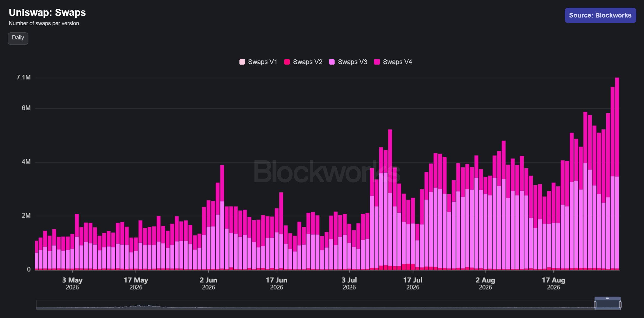Click the 3 May 2026 axis label
This screenshot has width=644, height=318.
tap(72, 284)
